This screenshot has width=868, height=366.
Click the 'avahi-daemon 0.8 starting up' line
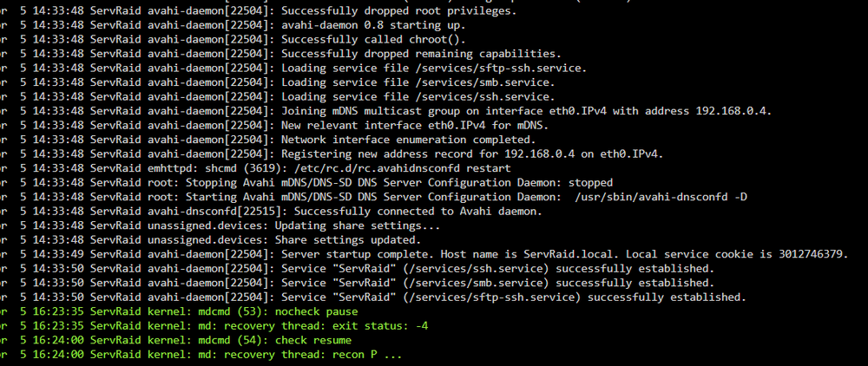click(x=233, y=25)
